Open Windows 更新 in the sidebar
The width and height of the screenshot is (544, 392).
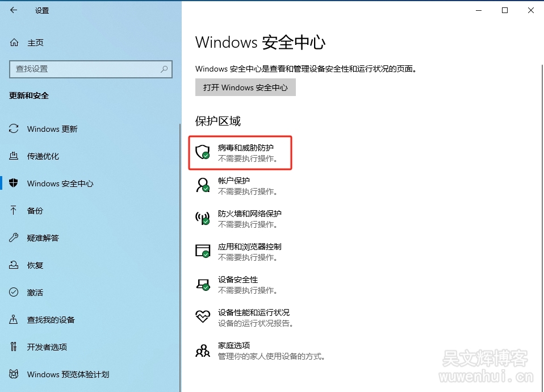[x=52, y=129]
